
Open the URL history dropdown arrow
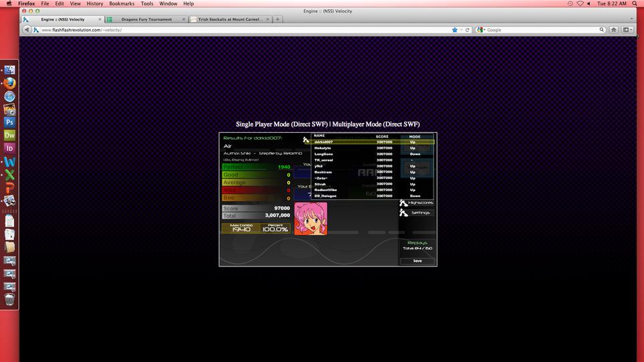(x=461, y=30)
